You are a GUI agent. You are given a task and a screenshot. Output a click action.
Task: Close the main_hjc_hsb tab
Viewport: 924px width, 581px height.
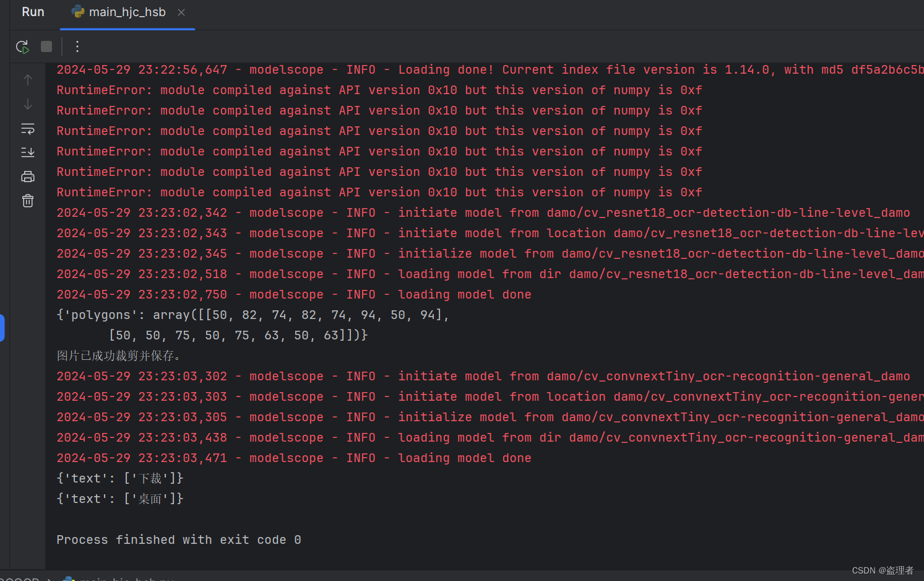tap(180, 12)
